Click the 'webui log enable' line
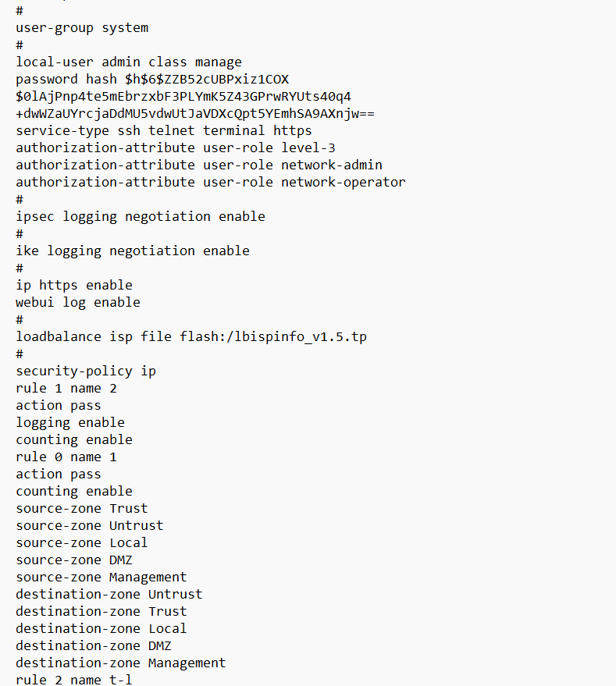 tap(78, 303)
